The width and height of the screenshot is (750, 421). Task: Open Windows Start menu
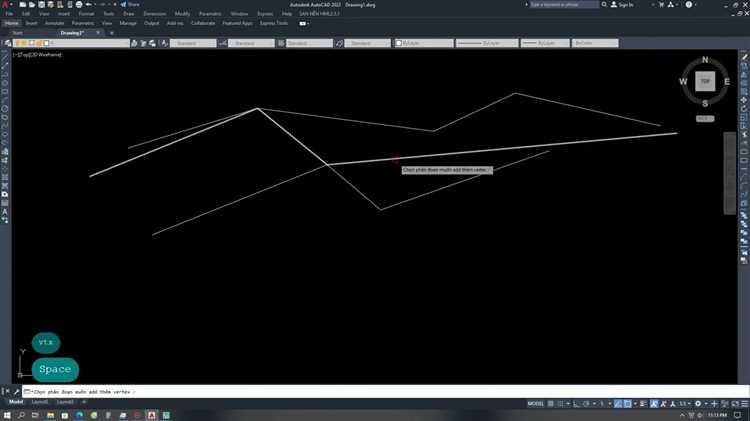pos(7,415)
